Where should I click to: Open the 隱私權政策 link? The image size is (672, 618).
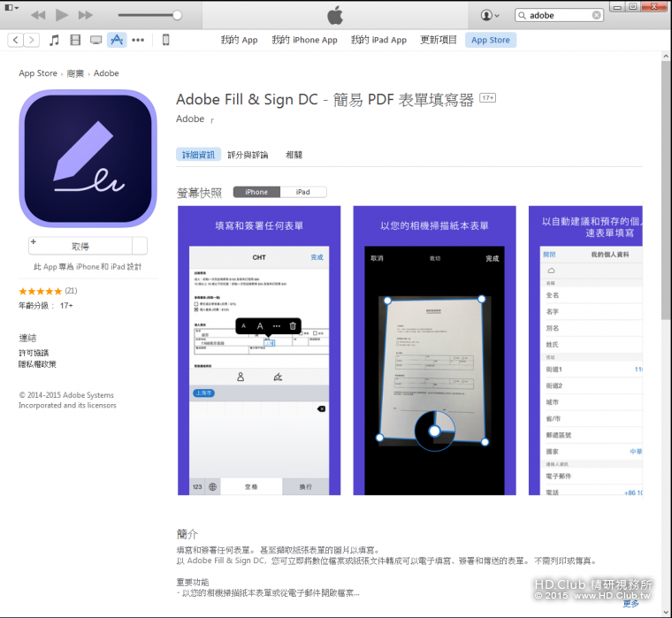tap(37, 364)
